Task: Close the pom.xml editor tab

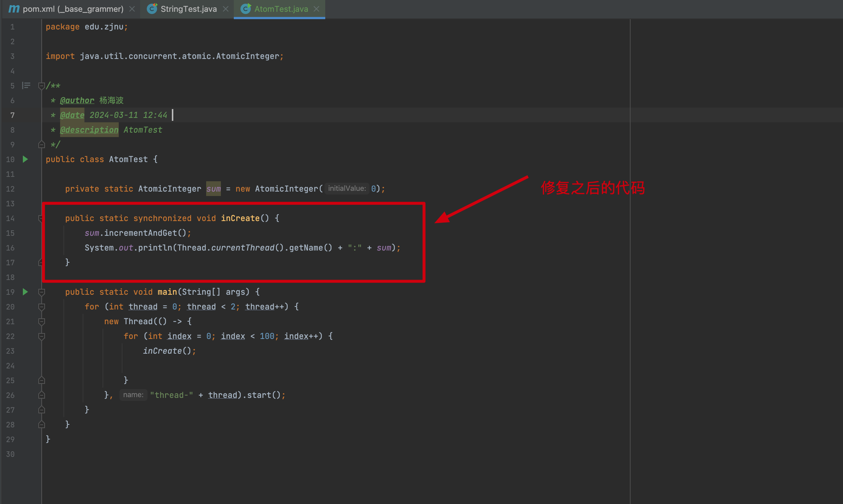Action: 132,9
